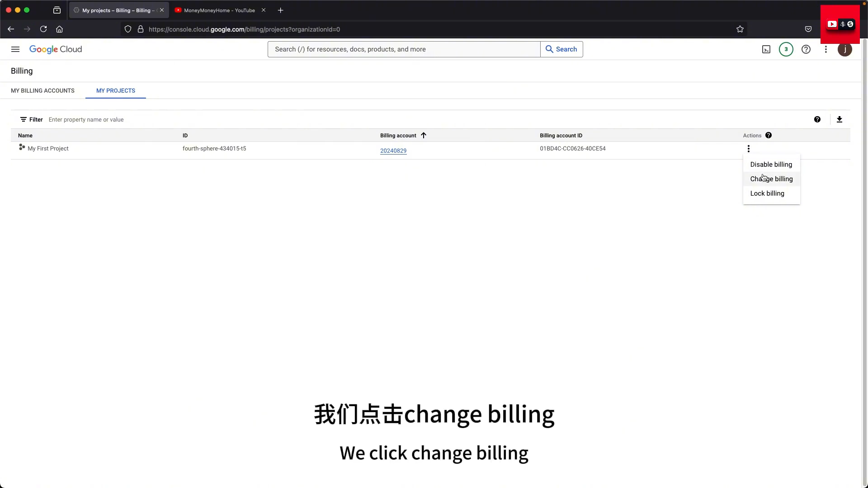Toggle actions menu for My First Project
The height and width of the screenshot is (488, 868).
point(749,149)
